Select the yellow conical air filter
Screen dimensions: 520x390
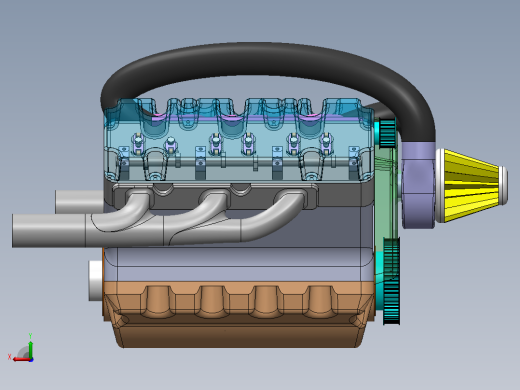pyautogui.click(x=472, y=185)
